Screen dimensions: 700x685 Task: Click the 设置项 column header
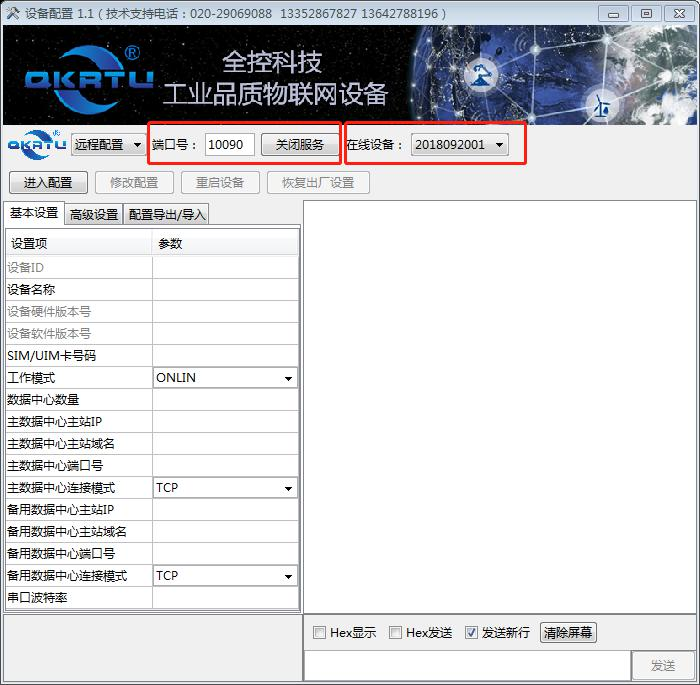(x=79, y=243)
